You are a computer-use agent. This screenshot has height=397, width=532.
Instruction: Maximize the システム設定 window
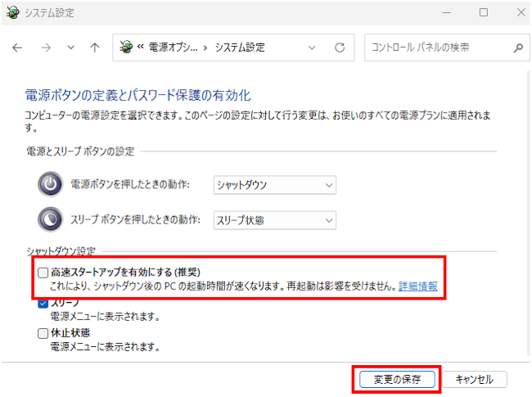484,12
